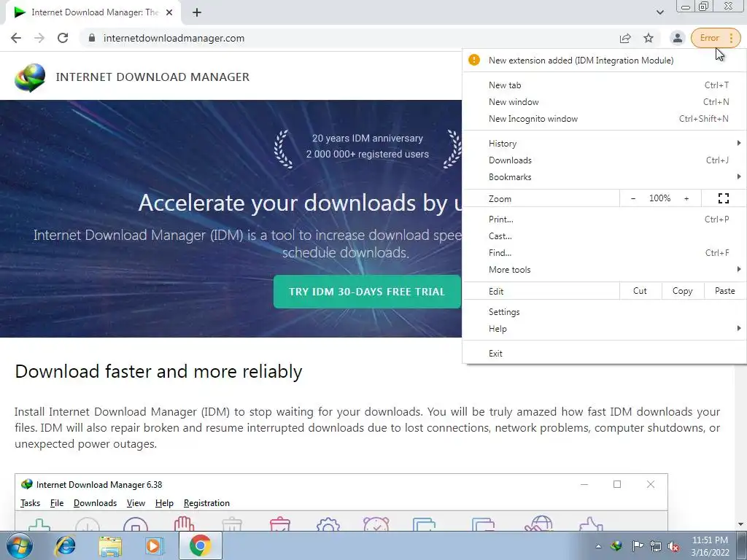Image resolution: width=747 pixels, height=560 pixels.
Task: Select New window from the menu
Action: click(x=604, y=102)
